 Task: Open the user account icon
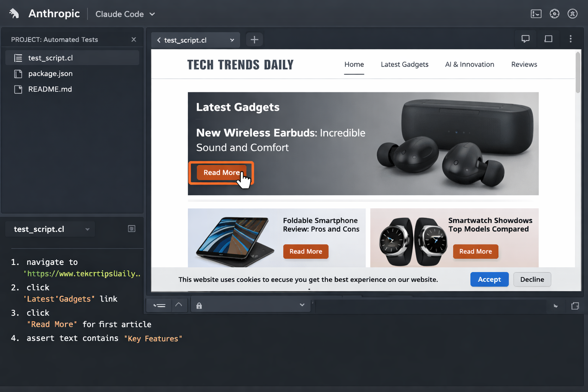pyautogui.click(x=572, y=14)
